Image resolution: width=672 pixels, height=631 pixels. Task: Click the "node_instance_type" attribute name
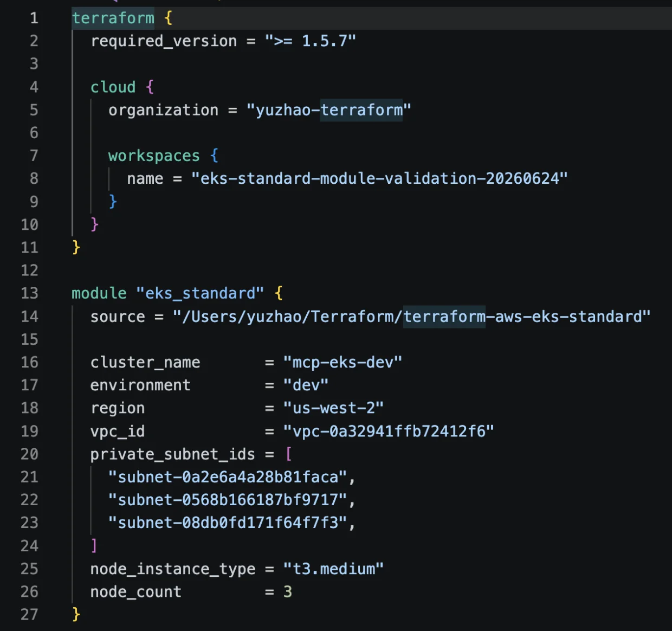(173, 569)
